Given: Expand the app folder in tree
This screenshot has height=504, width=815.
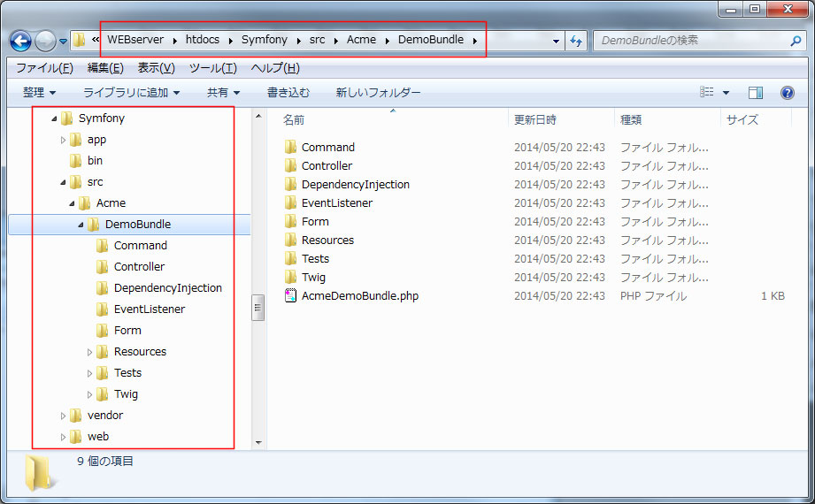Looking at the screenshot, I should tap(63, 140).
